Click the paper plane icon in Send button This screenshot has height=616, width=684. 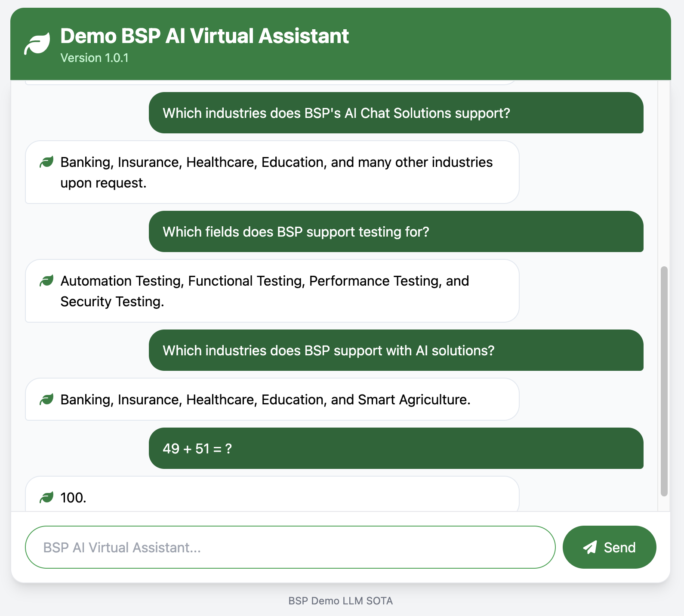point(590,547)
